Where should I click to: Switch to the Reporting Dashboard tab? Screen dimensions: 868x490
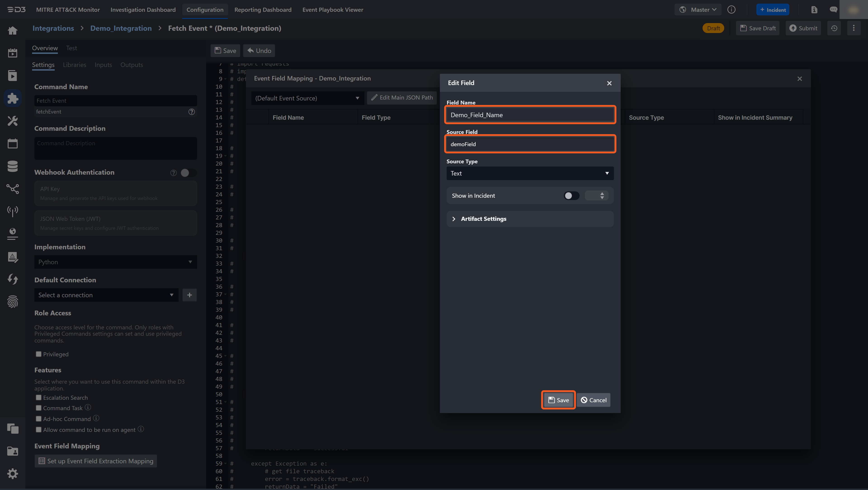263,10
